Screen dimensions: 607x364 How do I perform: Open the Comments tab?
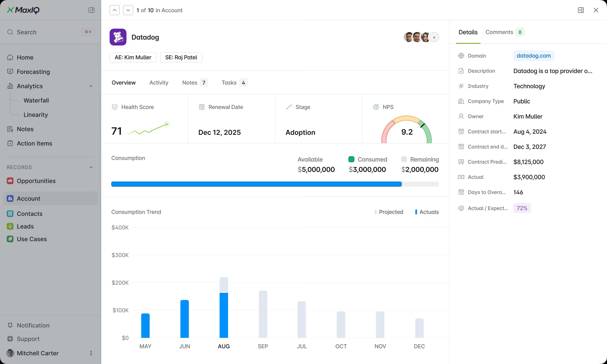click(x=499, y=32)
